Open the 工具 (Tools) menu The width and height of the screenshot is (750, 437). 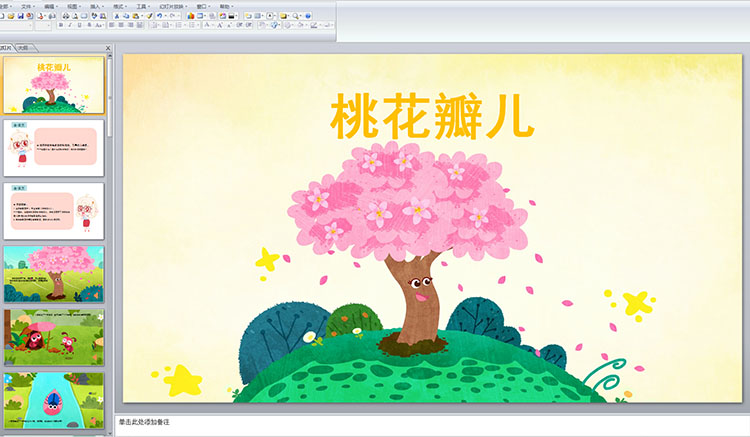[x=143, y=7]
